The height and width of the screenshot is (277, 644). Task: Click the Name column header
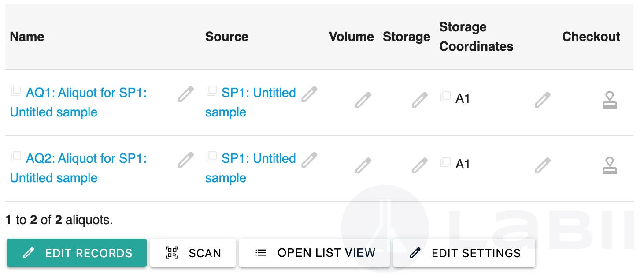click(x=27, y=37)
